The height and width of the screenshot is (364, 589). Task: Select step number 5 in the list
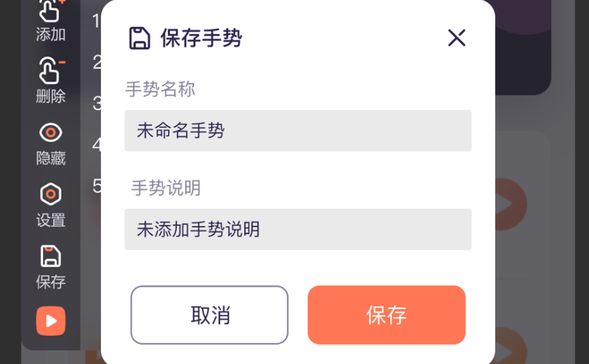click(x=97, y=186)
